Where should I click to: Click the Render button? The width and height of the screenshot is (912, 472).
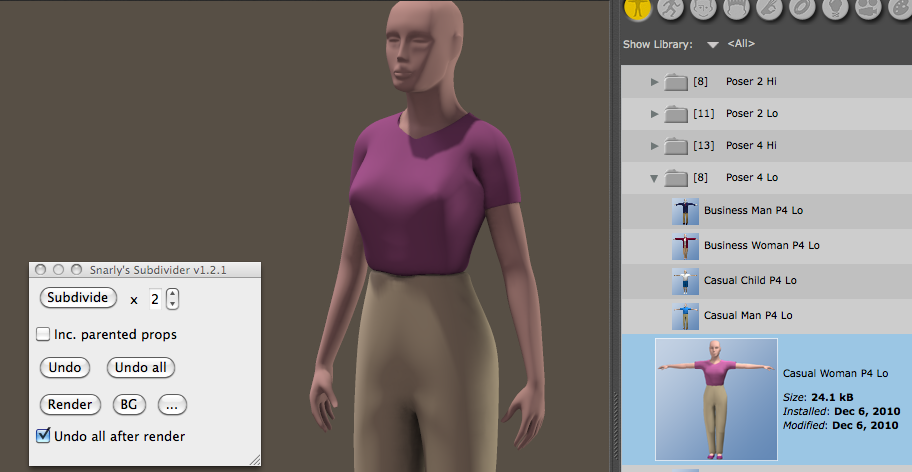click(x=70, y=405)
